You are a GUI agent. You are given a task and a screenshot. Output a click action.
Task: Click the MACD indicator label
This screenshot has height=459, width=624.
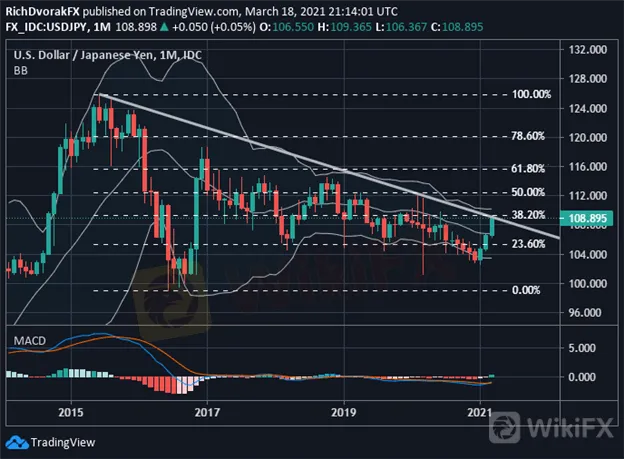pos(30,341)
